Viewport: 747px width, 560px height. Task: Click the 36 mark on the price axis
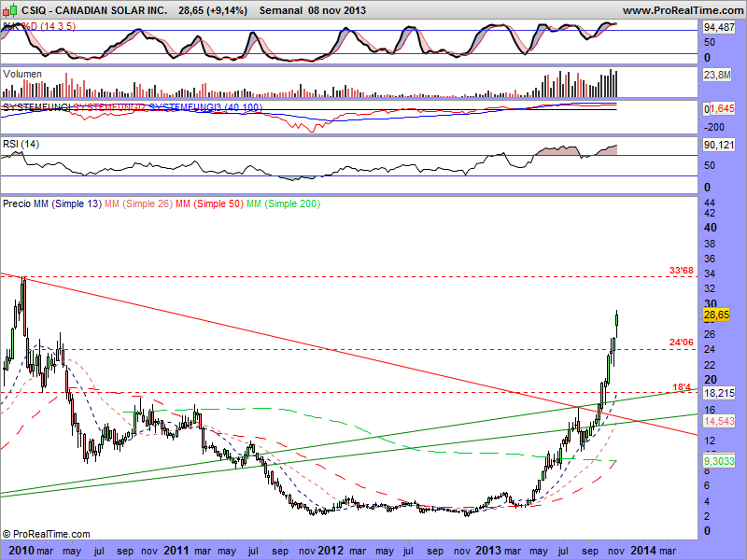pos(710,259)
